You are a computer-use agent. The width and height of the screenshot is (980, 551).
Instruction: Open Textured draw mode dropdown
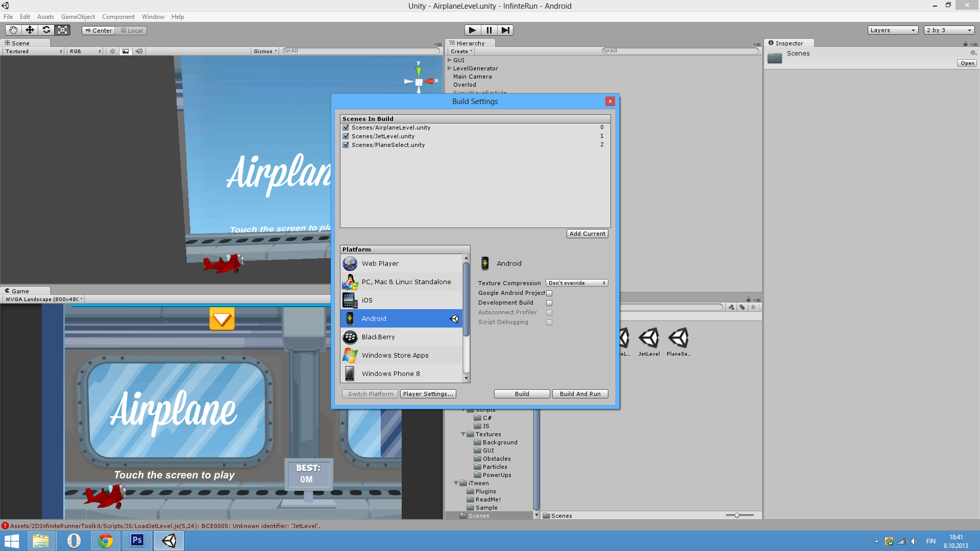(34, 51)
